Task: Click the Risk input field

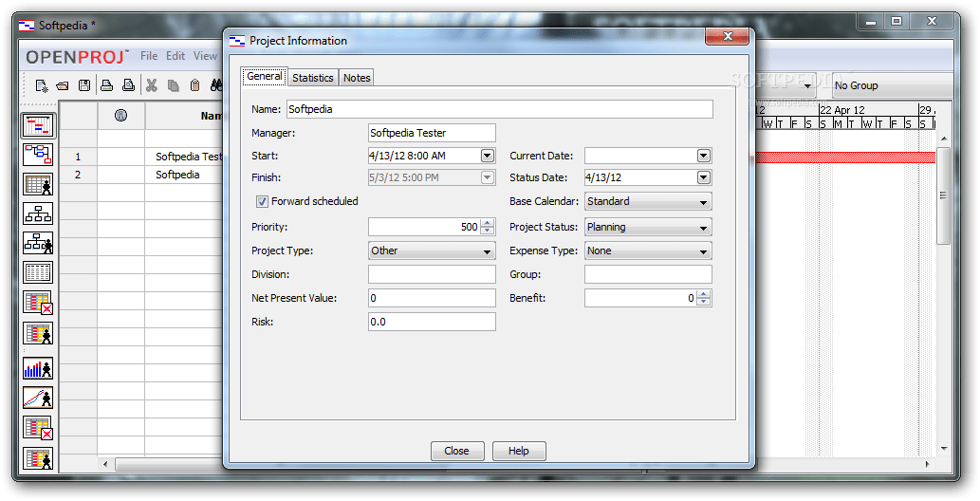Action: coord(432,322)
